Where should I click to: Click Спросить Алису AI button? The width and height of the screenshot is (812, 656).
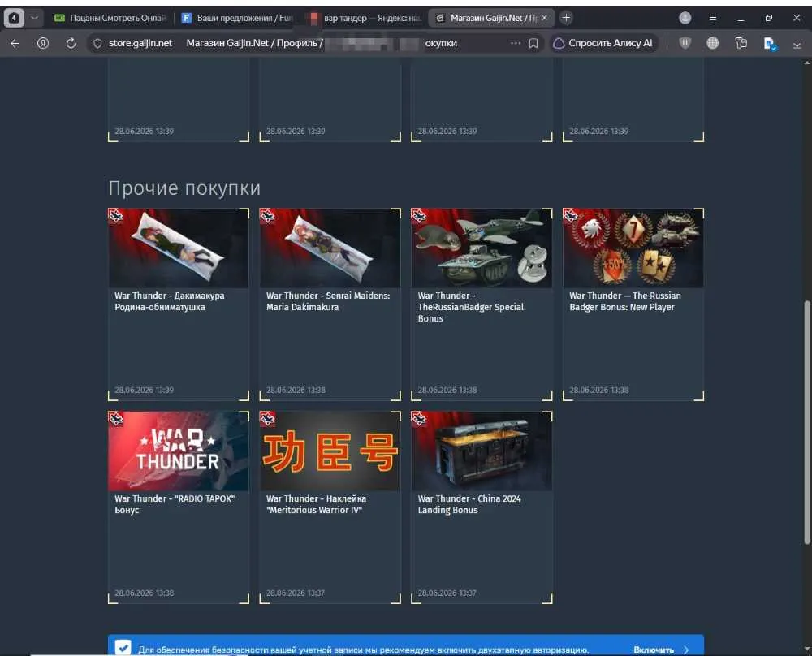pos(603,44)
